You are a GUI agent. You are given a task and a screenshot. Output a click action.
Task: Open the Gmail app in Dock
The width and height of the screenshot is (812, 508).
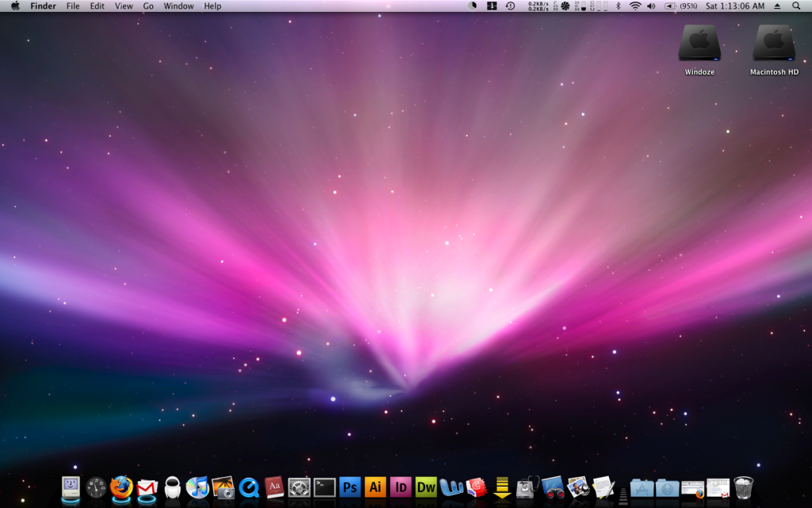tap(147, 488)
